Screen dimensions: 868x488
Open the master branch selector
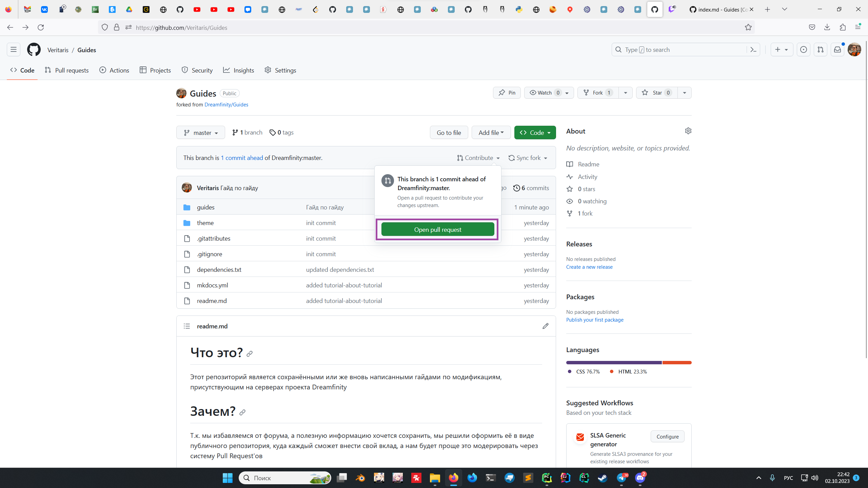click(201, 133)
